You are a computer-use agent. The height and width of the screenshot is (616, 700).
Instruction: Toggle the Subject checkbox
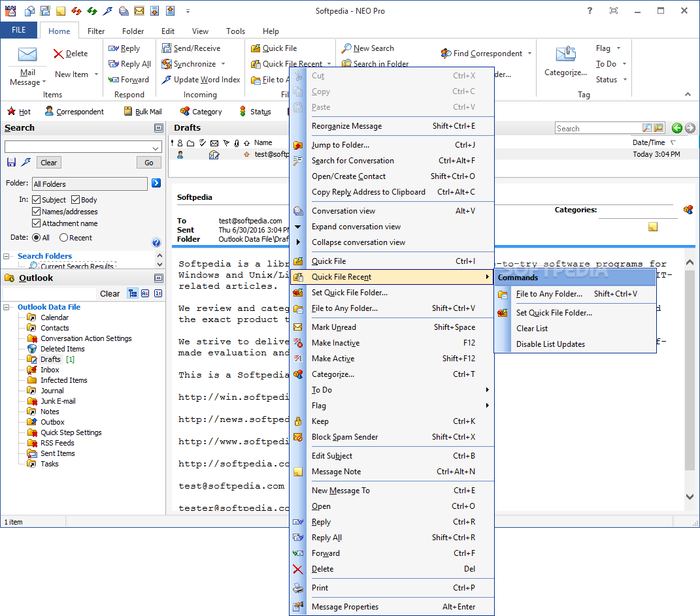(x=37, y=199)
